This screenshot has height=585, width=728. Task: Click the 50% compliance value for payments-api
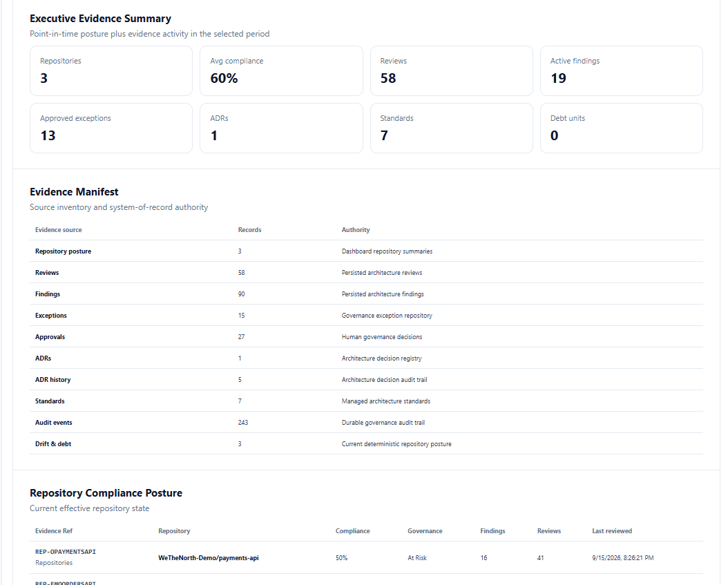pos(342,558)
